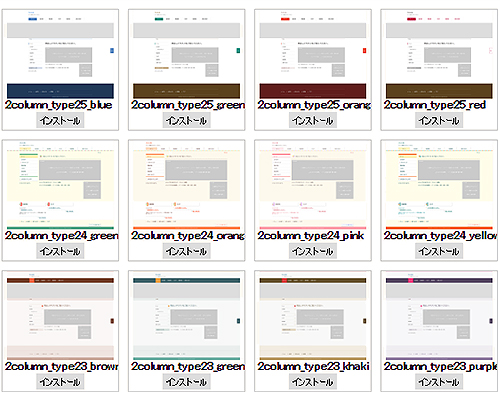This screenshot has width=500, height=400.
Task: Click Install under 2column_type25_orange
Action: pyautogui.click(x=313, y=120)
